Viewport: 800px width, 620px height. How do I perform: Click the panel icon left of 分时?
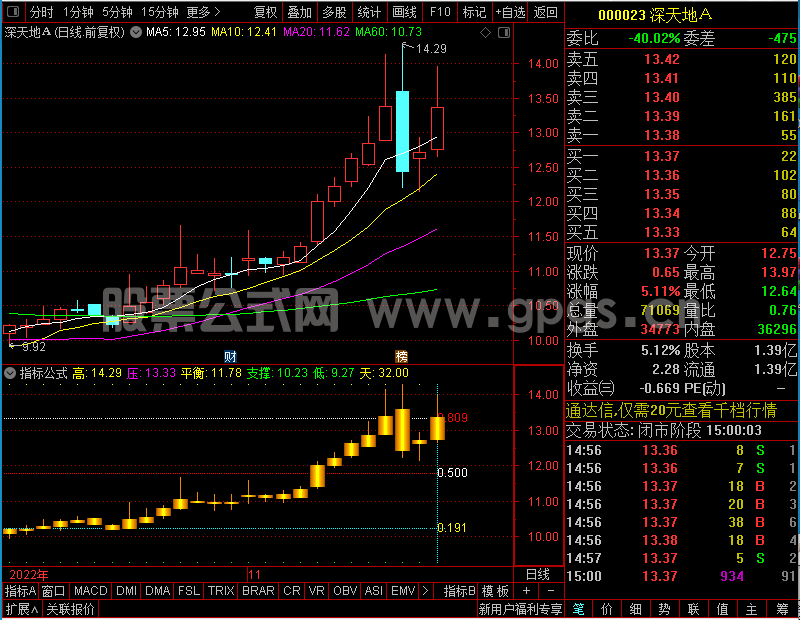point(14,11)
